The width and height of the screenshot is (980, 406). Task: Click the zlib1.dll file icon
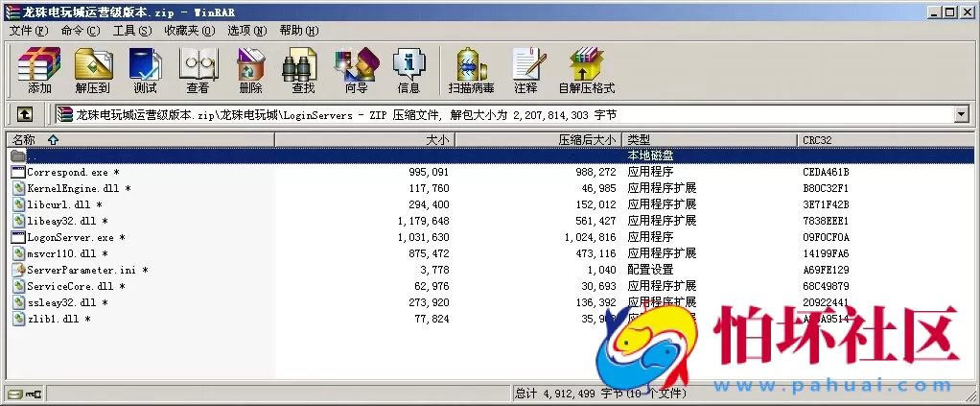point(19,319)
